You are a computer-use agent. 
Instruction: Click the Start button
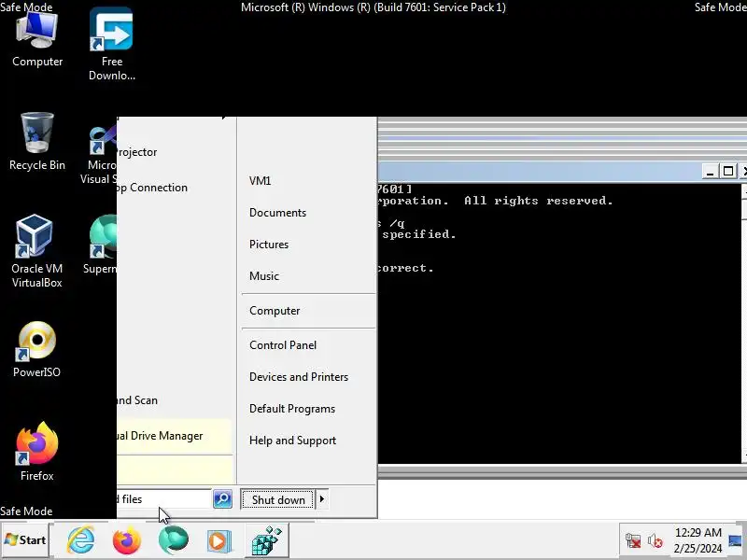click(25, 540)
